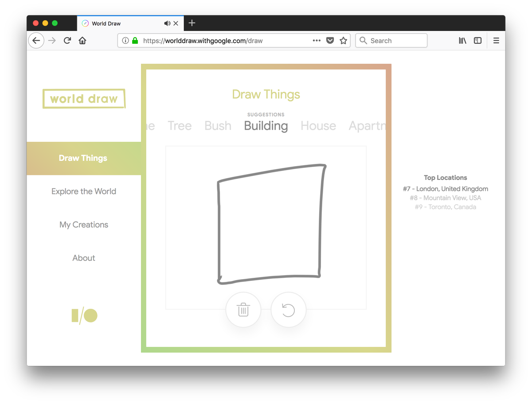Click inside the drawing canvas
532x404 pixels.
click(x=266, y=227)
